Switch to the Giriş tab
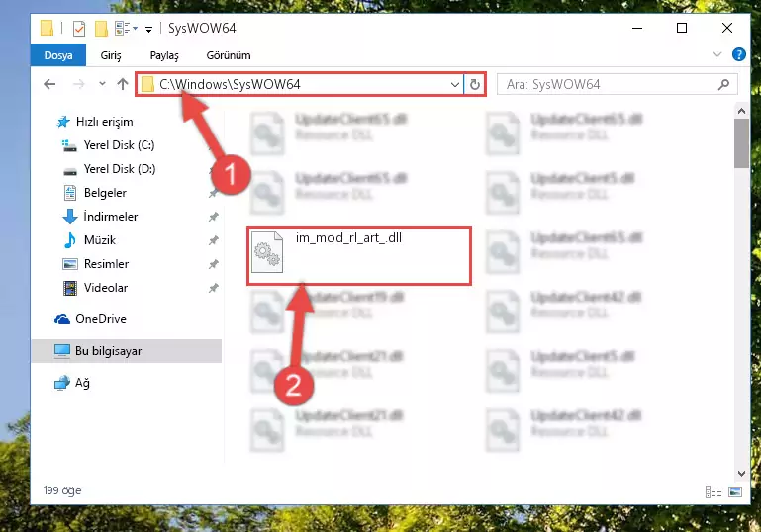761x532 pixels. (x=111, y=55)
